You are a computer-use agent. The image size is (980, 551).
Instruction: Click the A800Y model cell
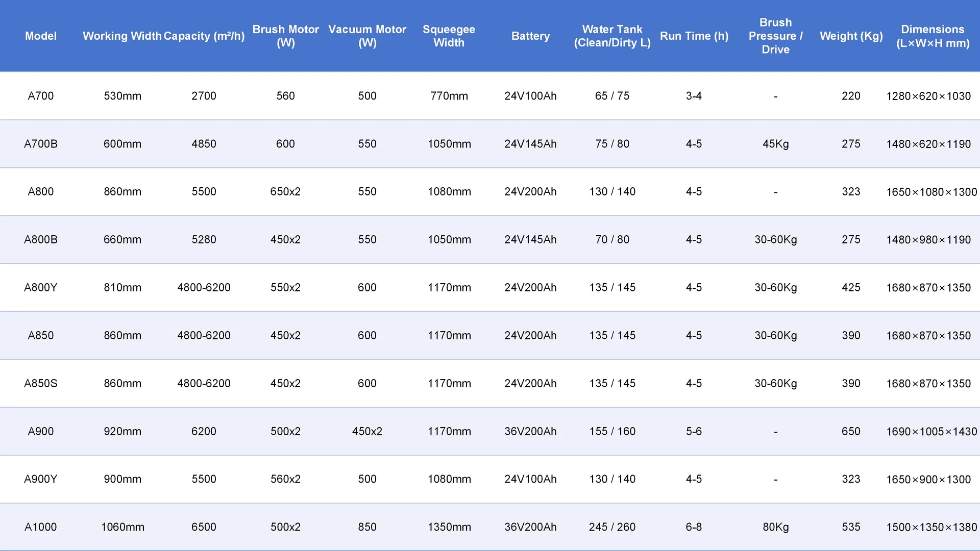pos(41,287)
